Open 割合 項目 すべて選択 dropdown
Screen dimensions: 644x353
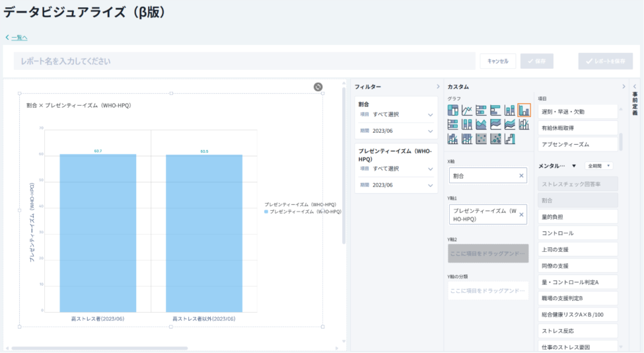point(396,114)
